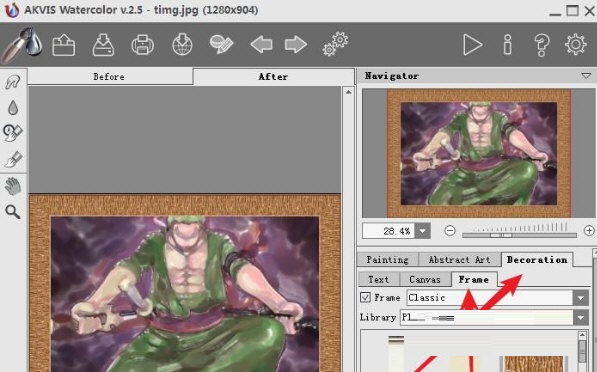Open the Classic frame type dropdown
This screenshot has width=597, height=372.
tap(581, 298)
